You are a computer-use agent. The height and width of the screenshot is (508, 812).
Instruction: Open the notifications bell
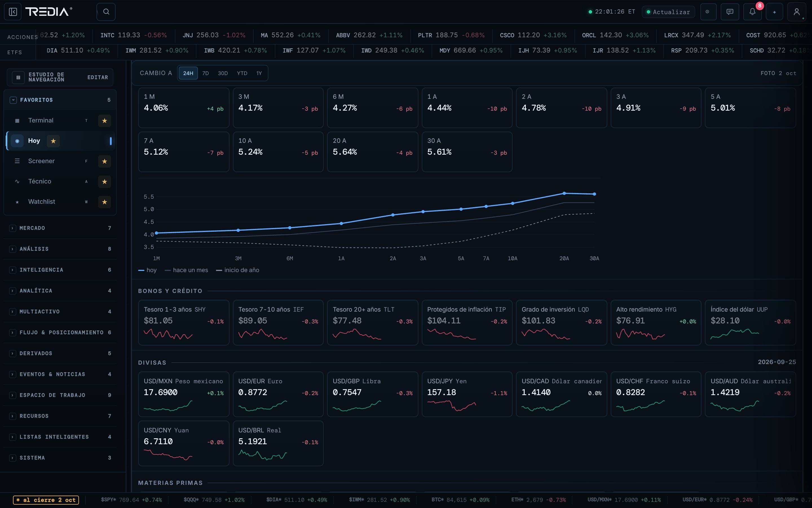click(x=752, y=12)
